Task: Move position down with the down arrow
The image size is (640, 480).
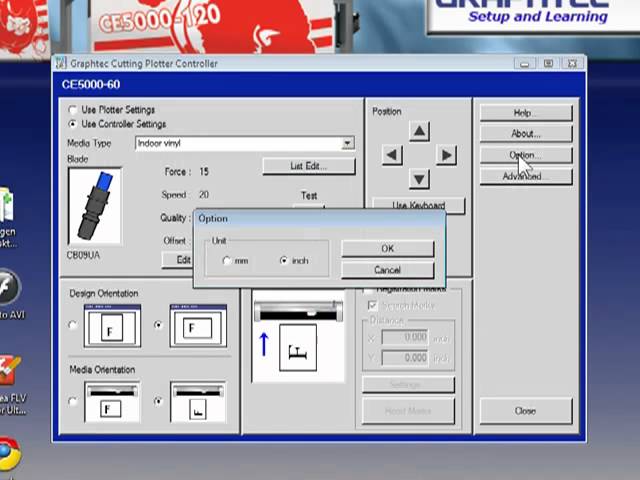Action: pos(419,179)
